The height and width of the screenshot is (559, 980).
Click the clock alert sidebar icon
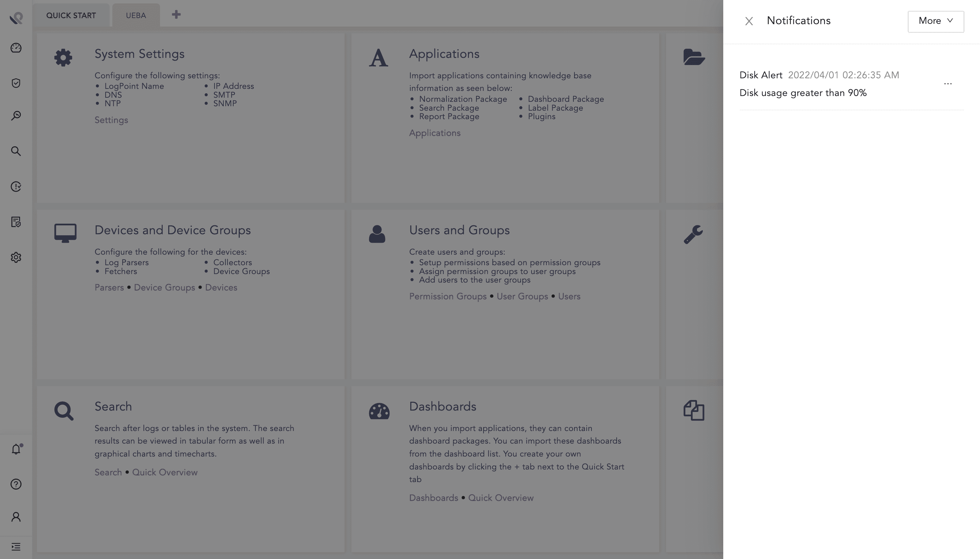click(x=16, y=187)
